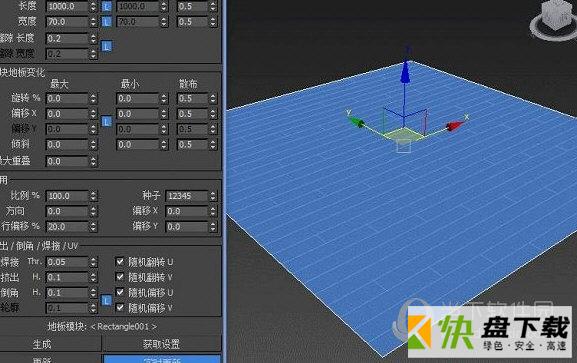Click the 获取设置 button
This screenshot has height=363, width=577.
click(162, 345)
